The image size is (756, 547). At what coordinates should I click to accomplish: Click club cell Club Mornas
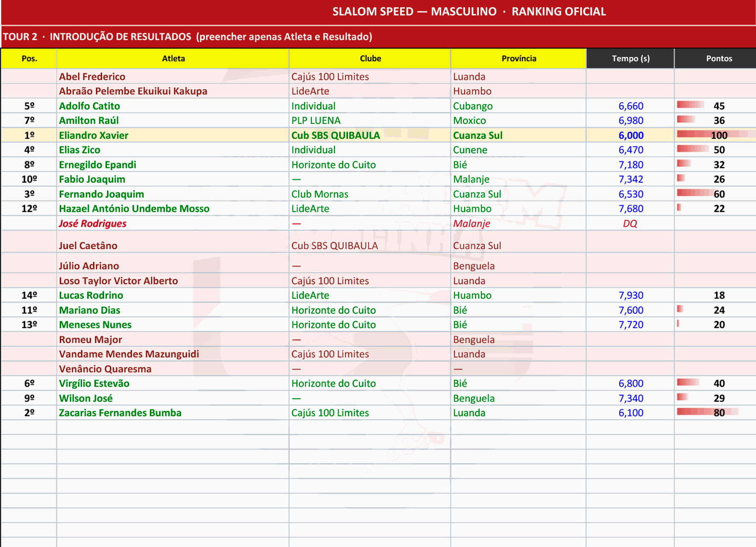(x=370, y=194)
